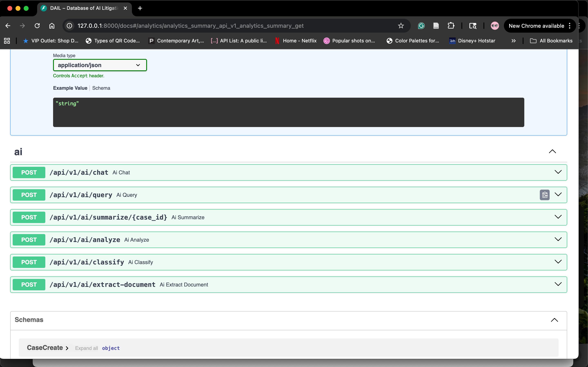This screenshot has width=588, height=367.
Task: Click the browser address bar URL
Action: coord(190,26)
